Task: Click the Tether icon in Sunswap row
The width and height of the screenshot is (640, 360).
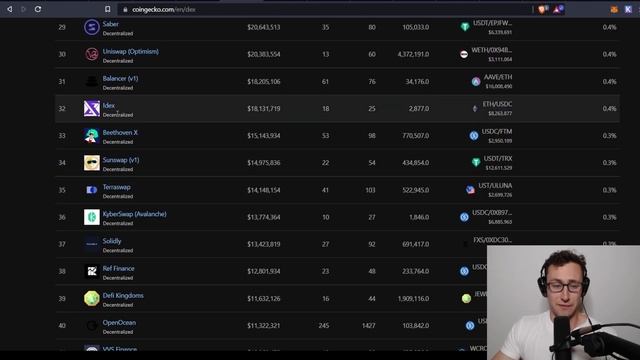Action: (x=476, y=162)
